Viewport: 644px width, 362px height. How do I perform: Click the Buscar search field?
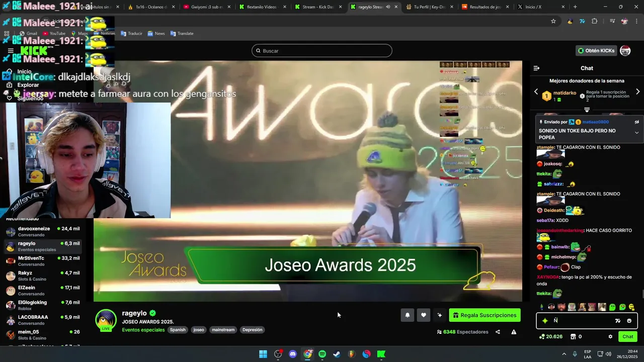[322, 51]
